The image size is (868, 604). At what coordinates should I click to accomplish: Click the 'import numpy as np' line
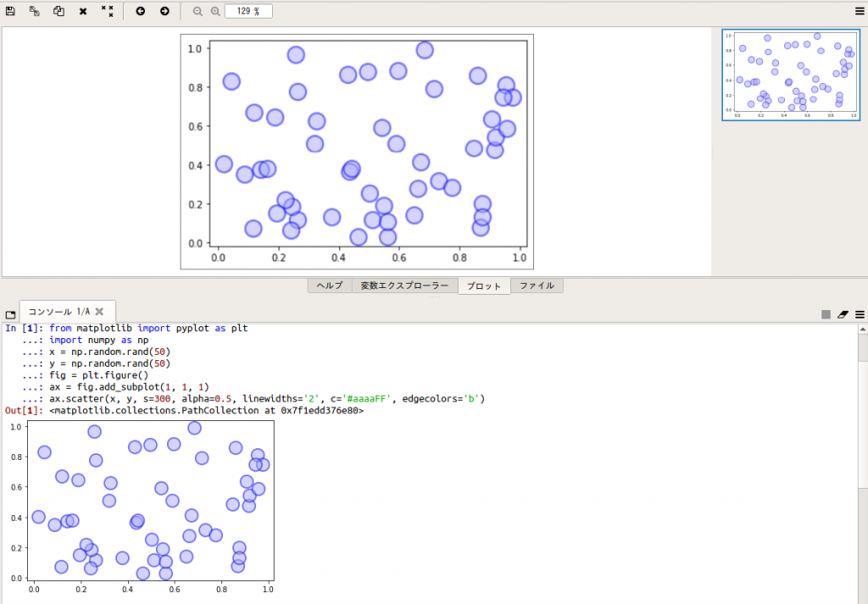click(98, 341)
